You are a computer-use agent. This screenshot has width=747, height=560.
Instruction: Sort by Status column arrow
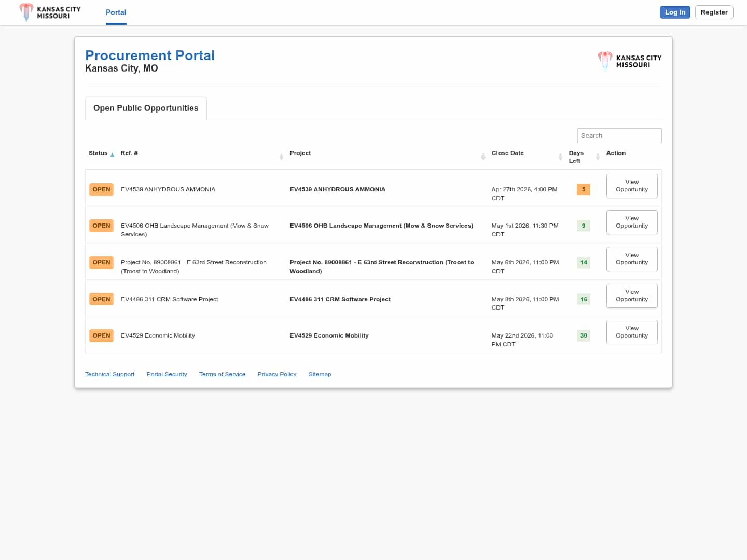point(112,155)
